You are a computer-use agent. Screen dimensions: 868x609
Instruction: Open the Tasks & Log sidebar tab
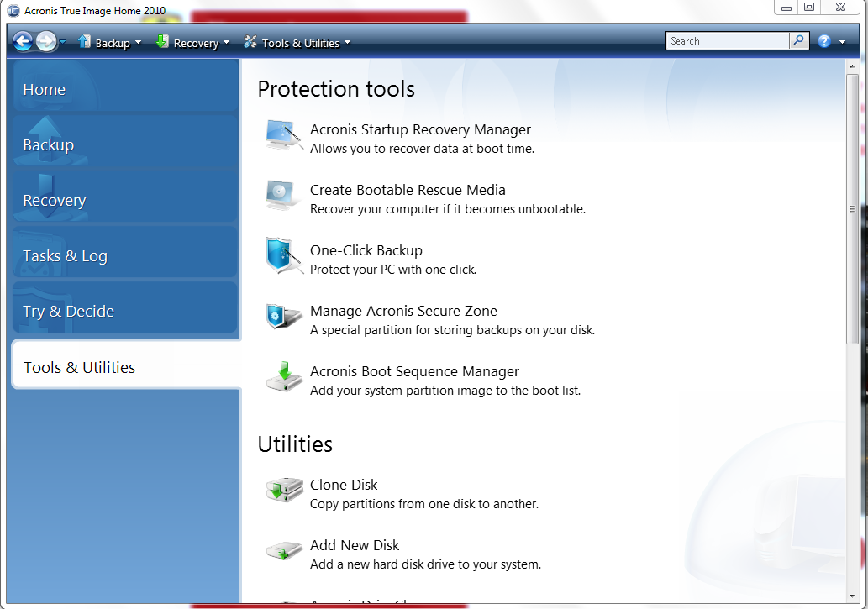click(126, 251)
